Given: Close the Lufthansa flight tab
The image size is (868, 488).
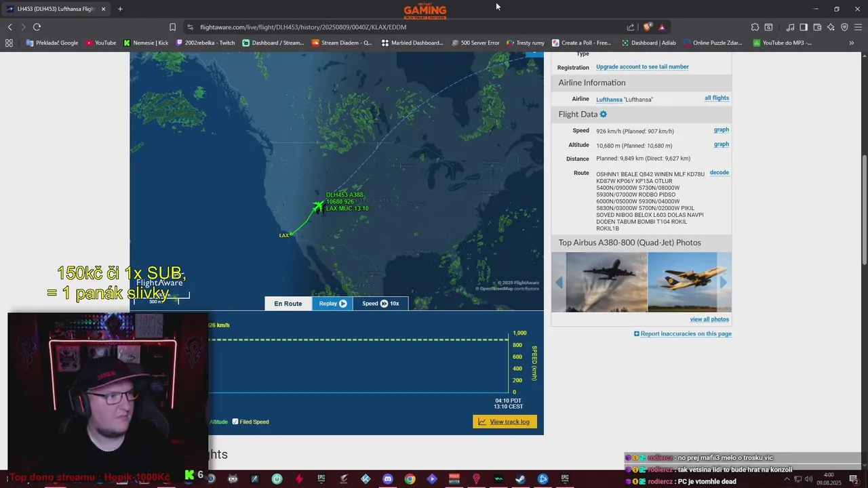Looking at the screenshot, I should click(x=103, y=9).
